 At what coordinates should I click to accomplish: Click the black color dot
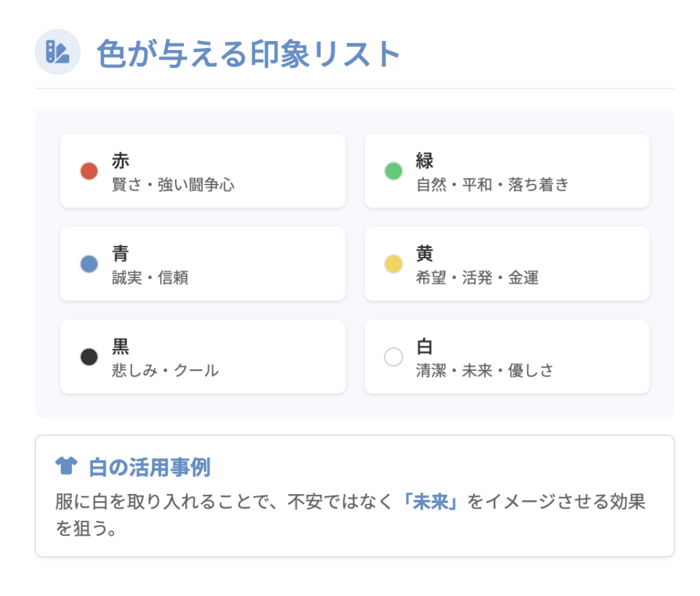[x=89, y=357]
